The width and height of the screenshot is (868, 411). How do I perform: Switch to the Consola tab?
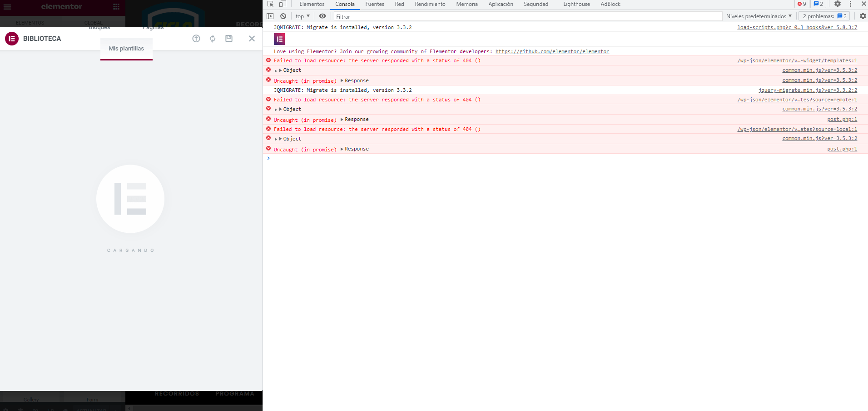[345, 4]
